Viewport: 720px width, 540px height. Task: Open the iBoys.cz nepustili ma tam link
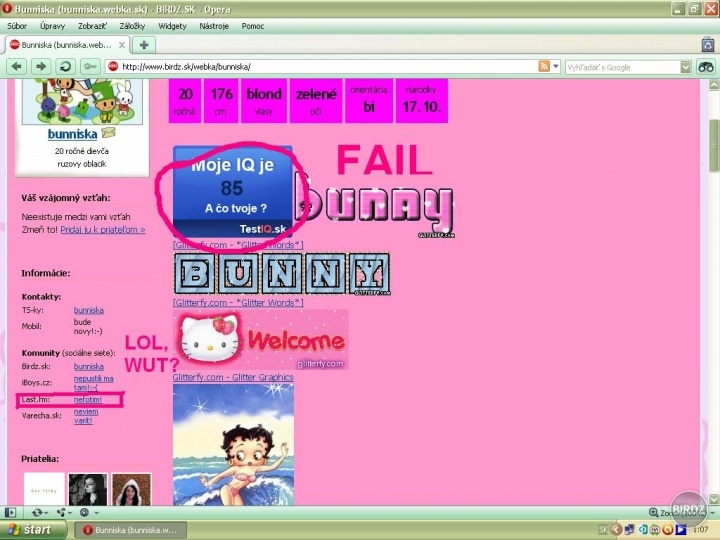coord(93,383)
